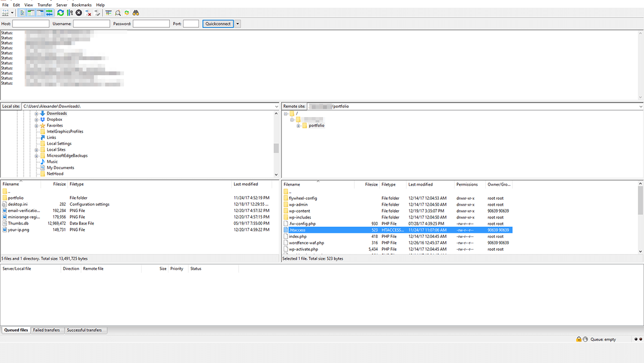Focus the Username input field

91,24
